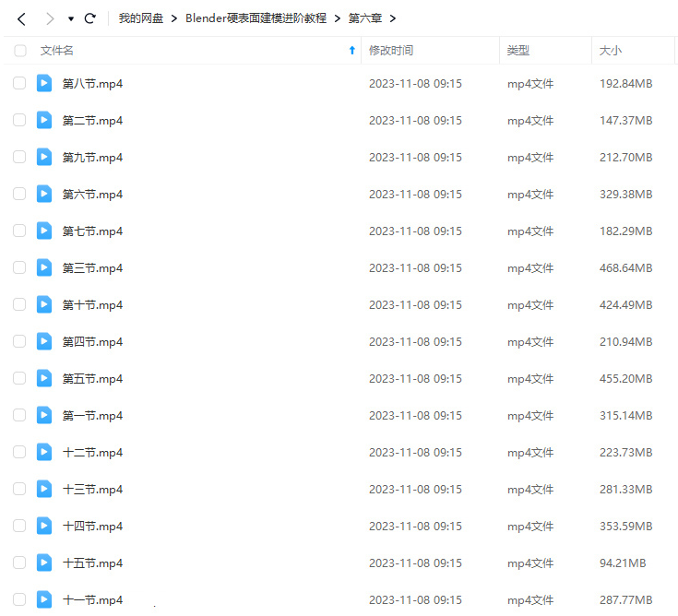Open 我的网盘 in the breadcrumb
The image size is (678, 616).
pos(141,18)
